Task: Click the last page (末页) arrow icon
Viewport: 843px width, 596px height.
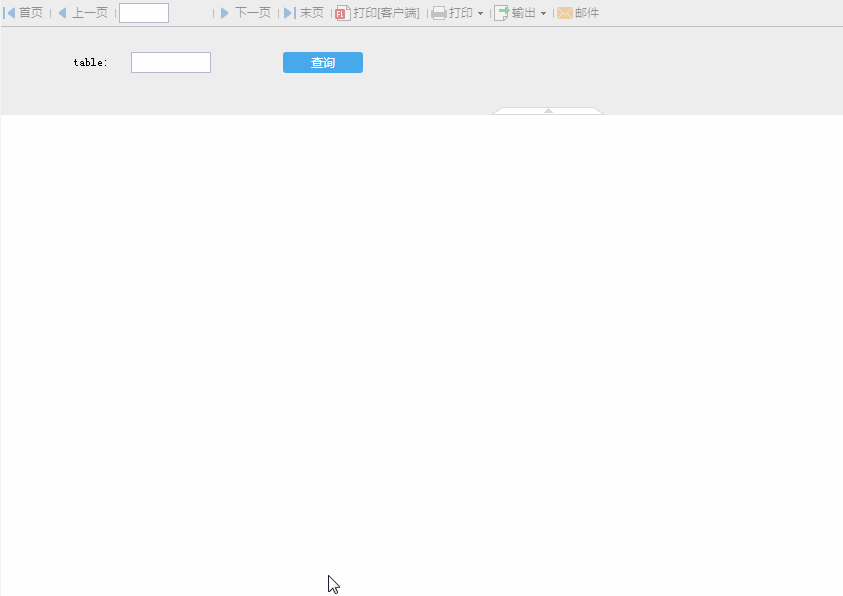Action: coord(289,13)
